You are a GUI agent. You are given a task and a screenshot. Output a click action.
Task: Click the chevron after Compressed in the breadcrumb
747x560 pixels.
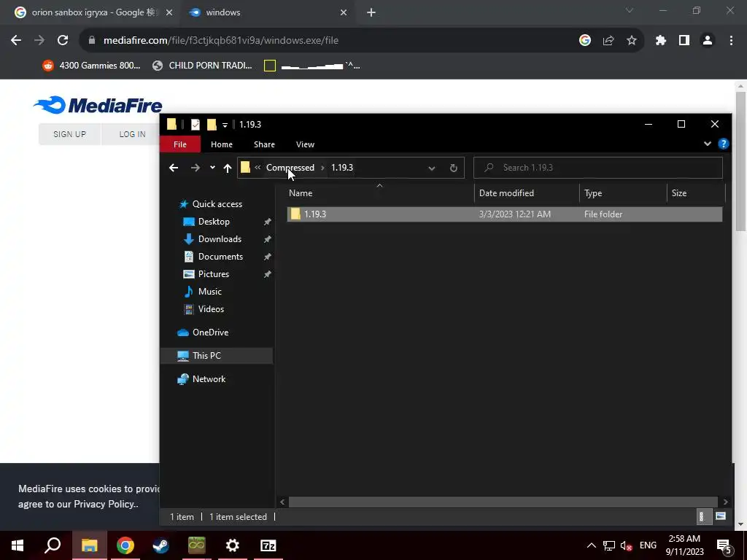322,168
